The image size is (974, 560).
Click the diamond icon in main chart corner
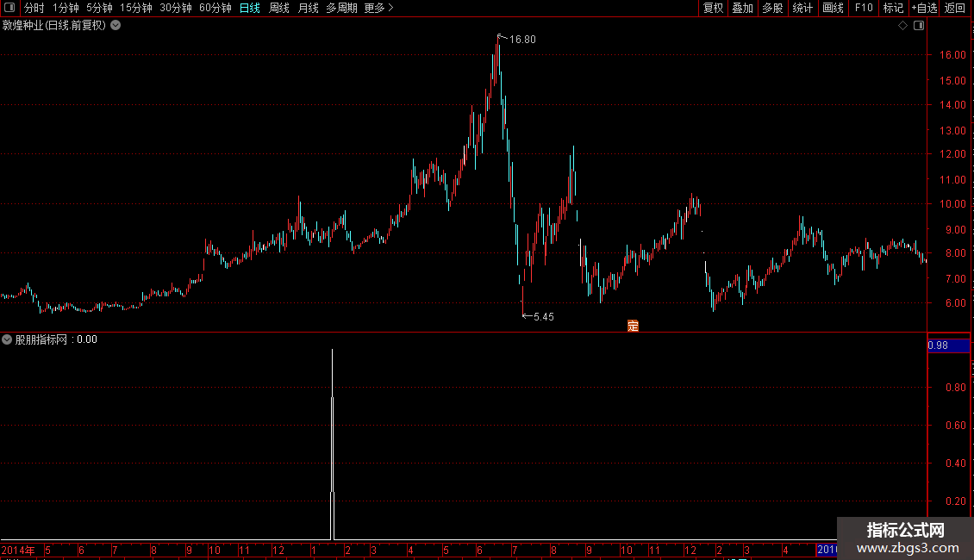903,26
